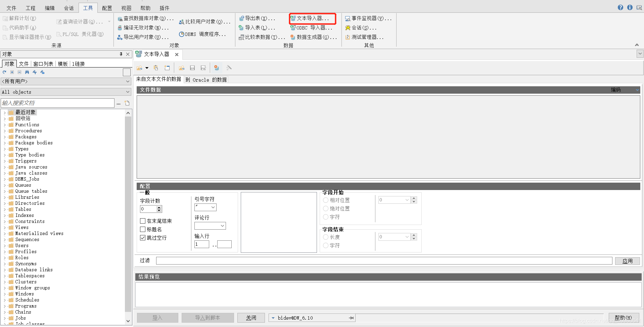Open 测试管理器 test manager
The width and height of the screenshot is (644, 327).
(x=364, y=37)
